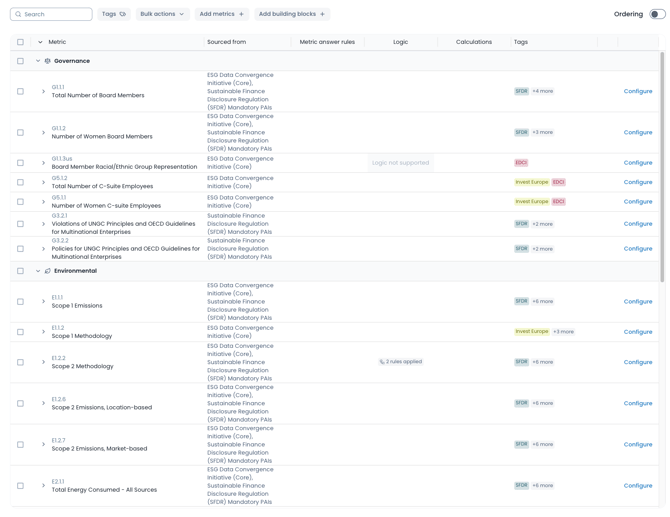
Task: Expand Violations of UNGC Principles row
Action: tap(43, 224)
